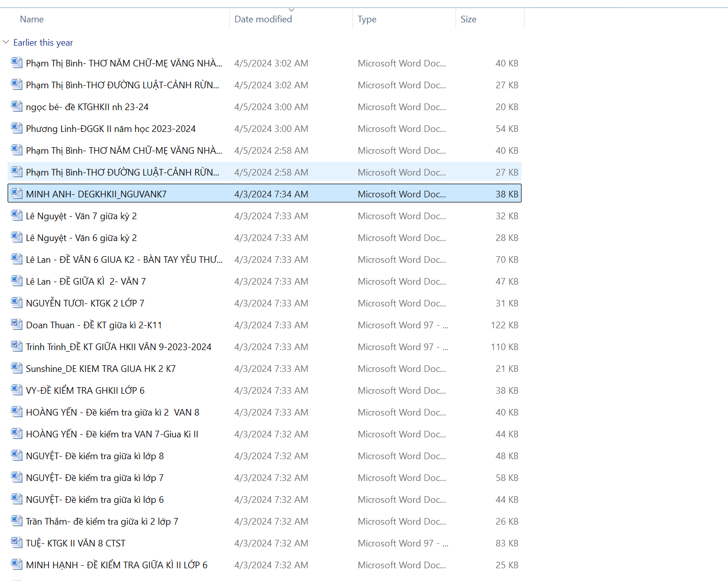Click Microsoft Word 97 type in TUỆ row

pos(403,543)
